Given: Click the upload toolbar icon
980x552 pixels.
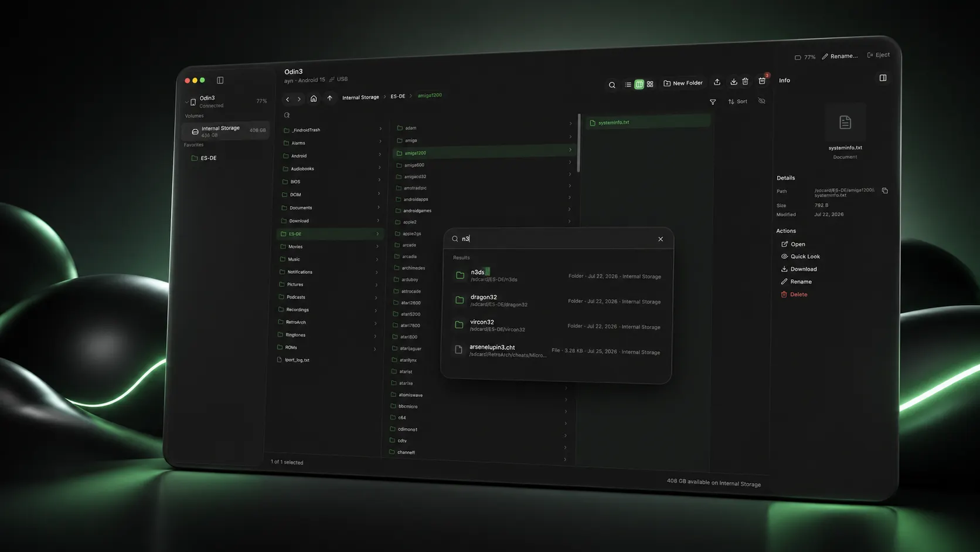Looking at the screenshot, I should click(x=717, y=82).
